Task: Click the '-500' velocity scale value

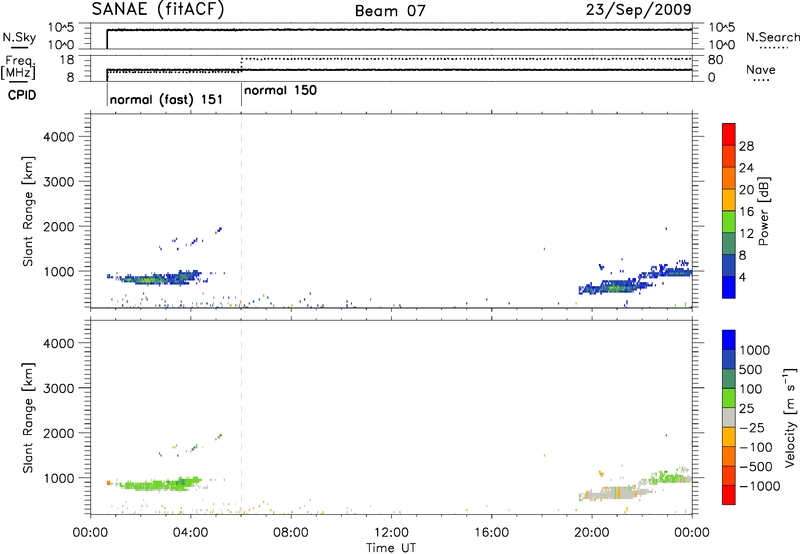Action: (756, 467)
